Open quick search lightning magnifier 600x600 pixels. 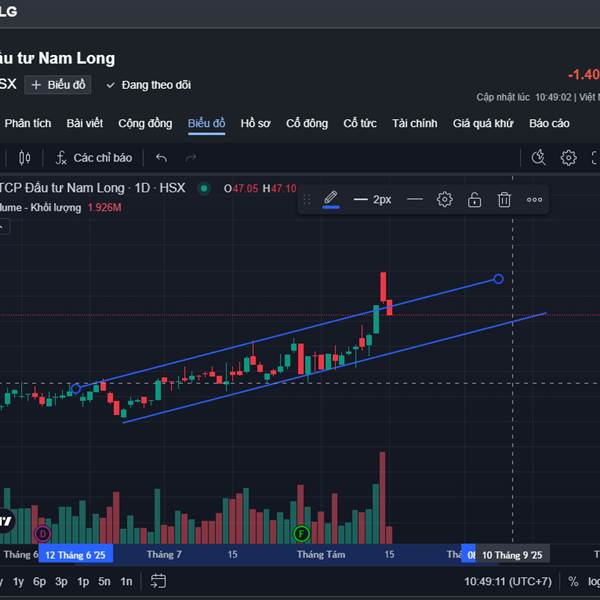[538, 157]
